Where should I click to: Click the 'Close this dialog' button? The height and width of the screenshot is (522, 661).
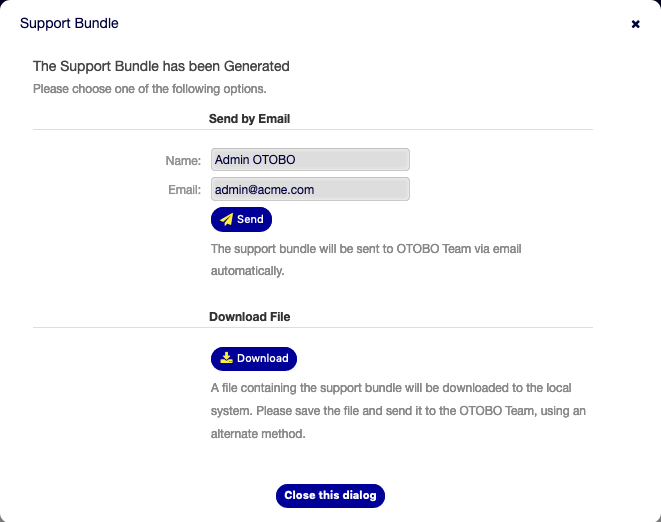(330, 496)
